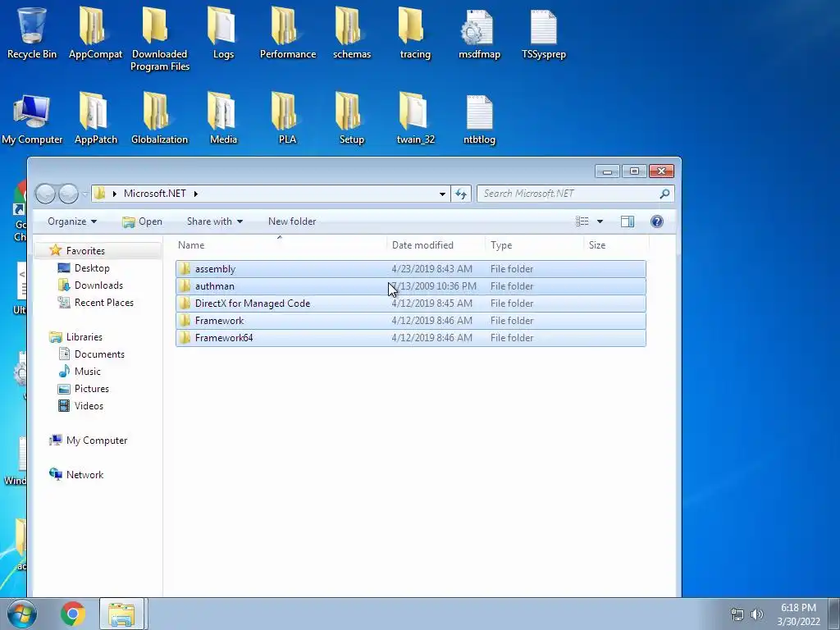Viewport: 840px width, 630px height.
Task: Click the Open toolbar button
Action: point(142,221)
